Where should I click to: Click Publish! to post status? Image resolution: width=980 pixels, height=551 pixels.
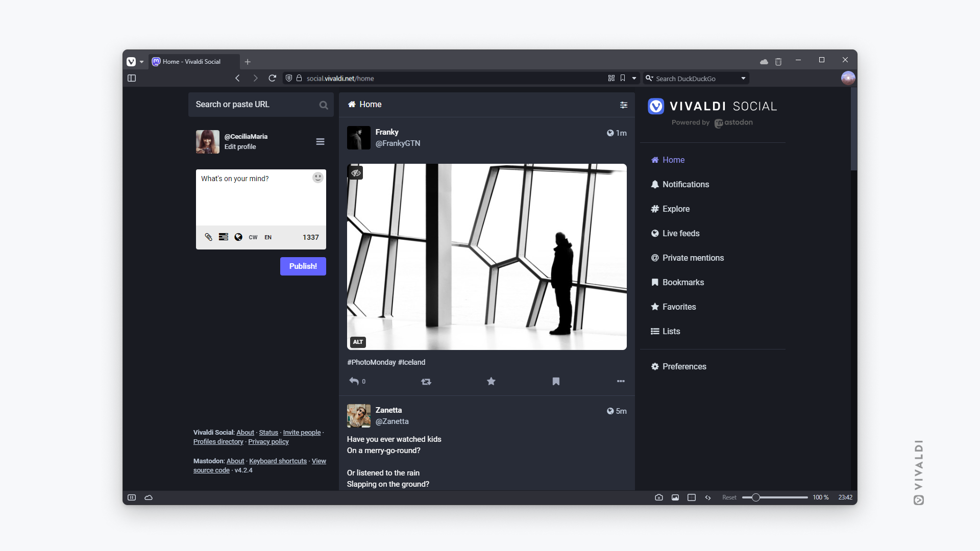(303, 266)
